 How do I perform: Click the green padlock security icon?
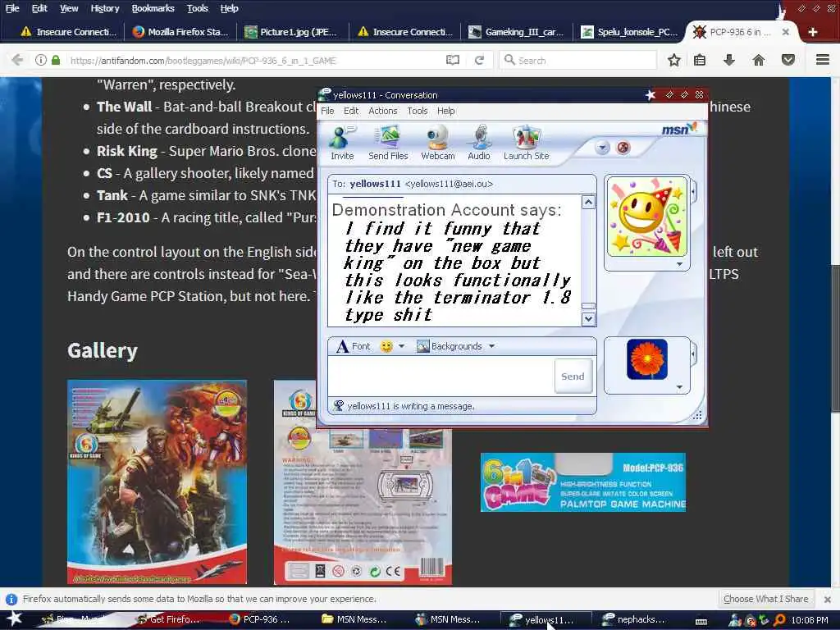(56, 60)
